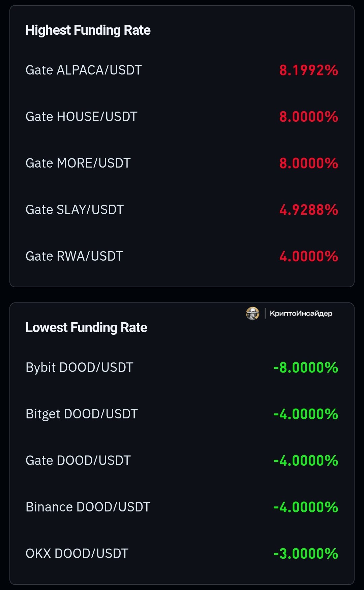Click the Highest Funding Rate heading
The width and height of the screenshot is (364, 590).
tap(88, 30)
